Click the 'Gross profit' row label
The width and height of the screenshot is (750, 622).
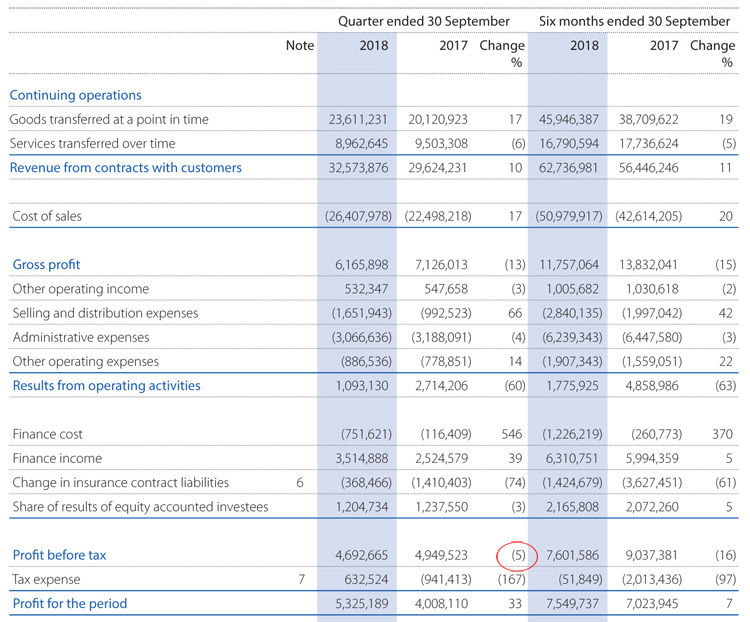click(46, 265)
